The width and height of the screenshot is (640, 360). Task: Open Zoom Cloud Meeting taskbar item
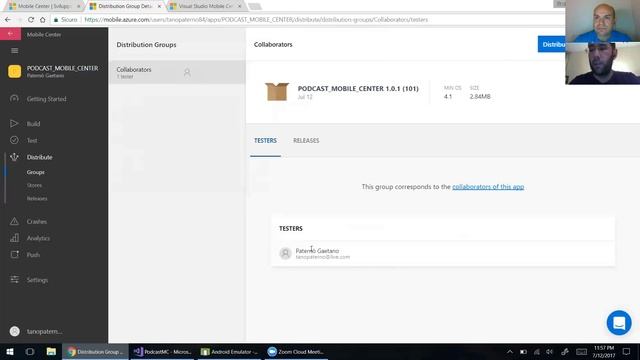(x=296, y=351)
